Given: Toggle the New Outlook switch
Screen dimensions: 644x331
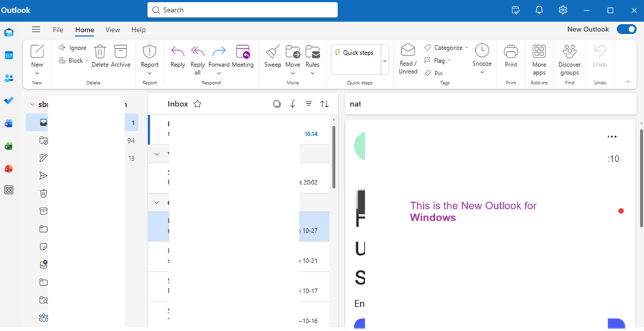Looking at the screenshot, I should [626, 29].
